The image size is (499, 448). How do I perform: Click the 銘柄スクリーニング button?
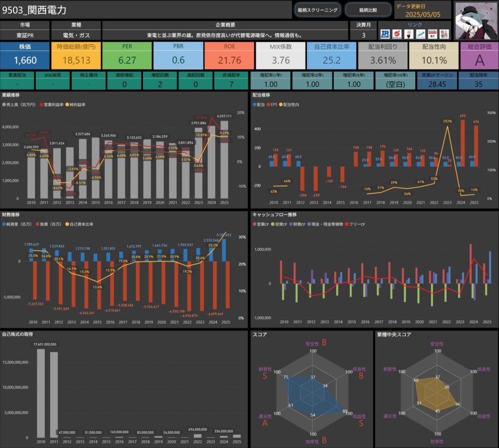318,10
